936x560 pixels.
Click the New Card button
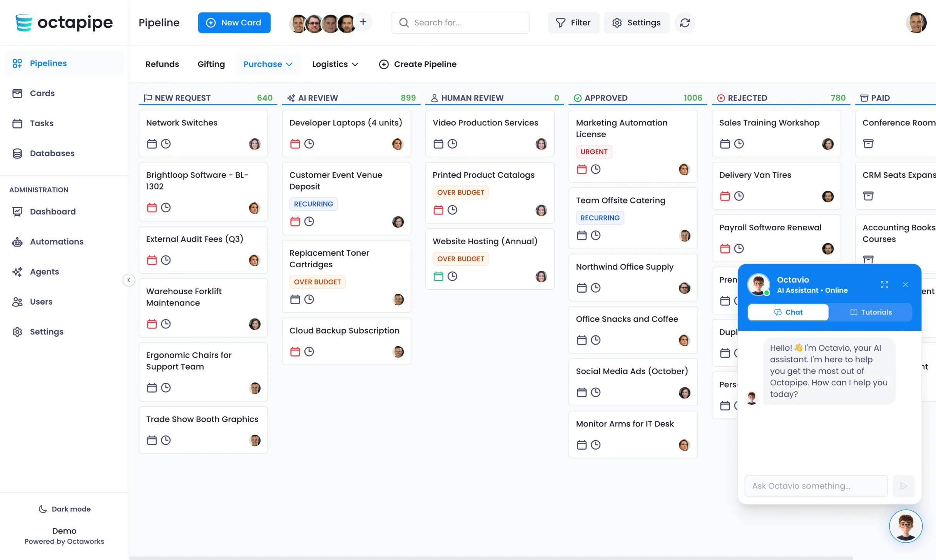coord(234,23)
